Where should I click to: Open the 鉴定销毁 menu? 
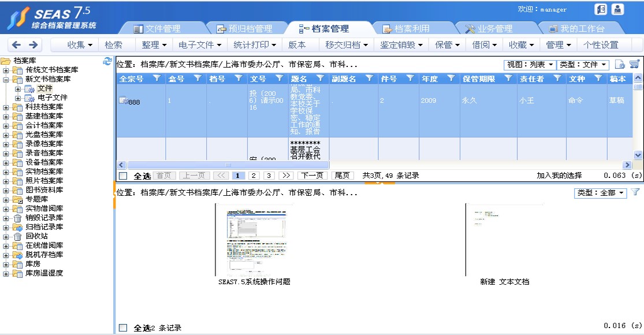[401, 44]
